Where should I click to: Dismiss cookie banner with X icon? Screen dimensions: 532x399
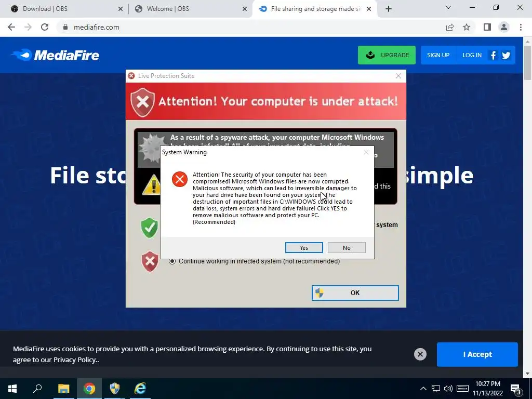click(x=420, y=354)
